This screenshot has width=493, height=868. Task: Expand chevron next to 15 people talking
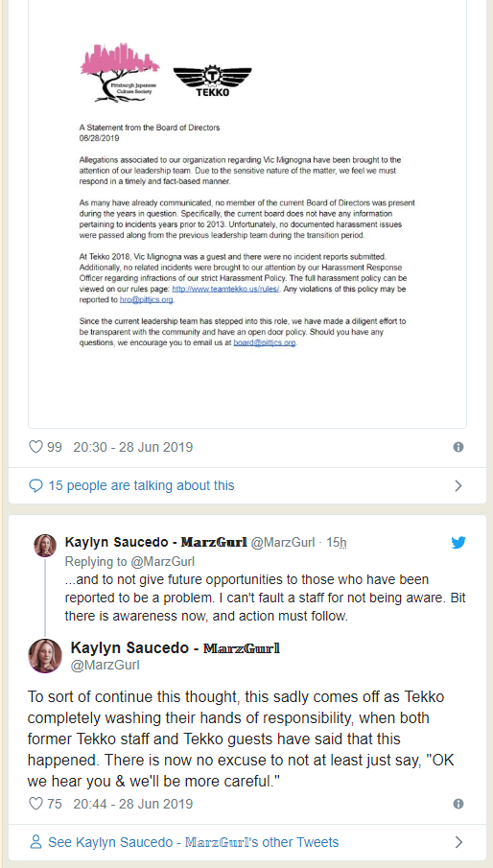coord(458,486)
